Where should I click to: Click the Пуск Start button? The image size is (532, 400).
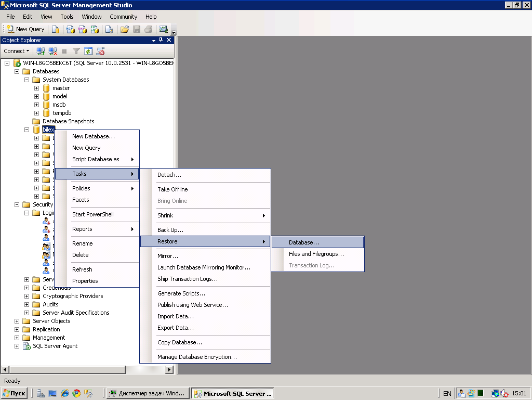(x=14, y=393)
